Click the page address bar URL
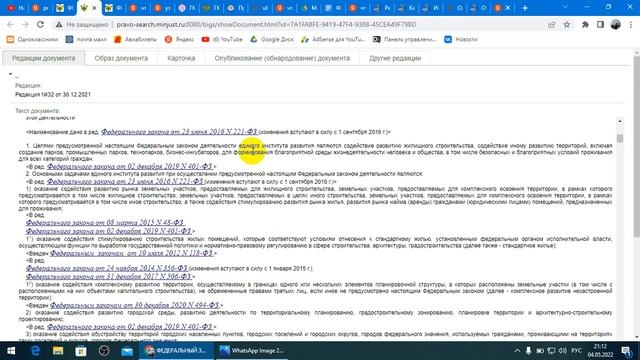640x360 pixels. [266, 24]
